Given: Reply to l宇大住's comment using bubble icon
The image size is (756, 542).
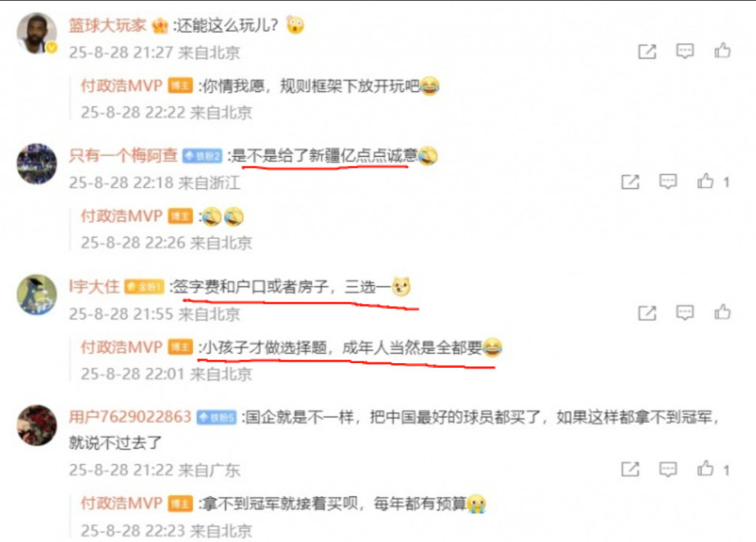Looking at the screenshot, I should tap(684, 313).
